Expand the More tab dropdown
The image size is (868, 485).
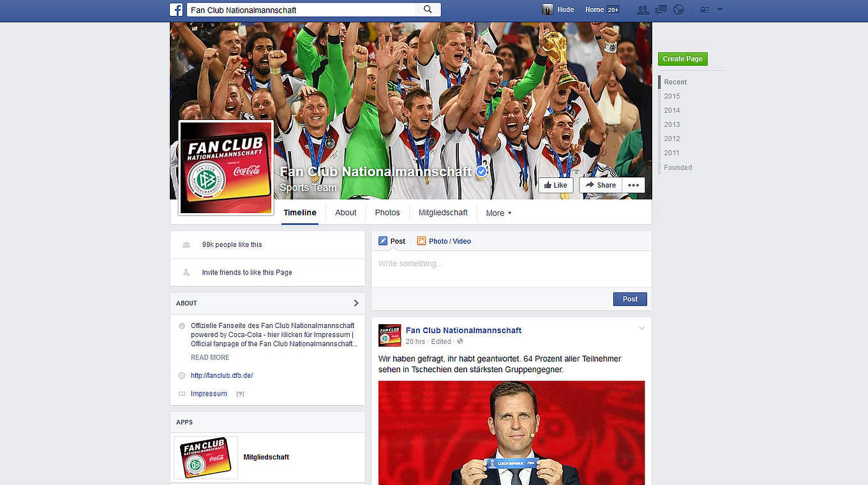tap(498, 213)
